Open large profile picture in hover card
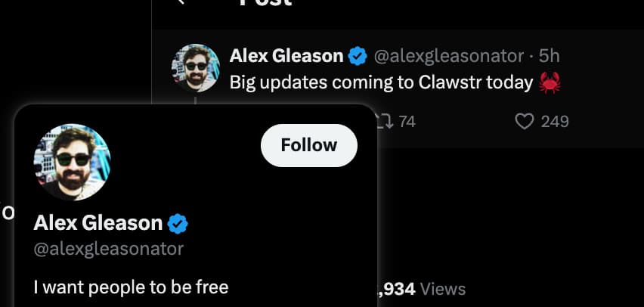This screenshot has width=644, height=307. (72, 162)
